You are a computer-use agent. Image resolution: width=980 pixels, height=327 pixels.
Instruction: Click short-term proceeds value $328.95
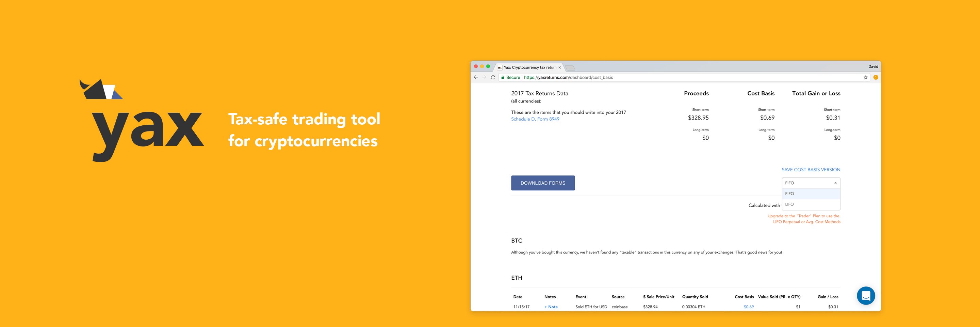(x=698, y=118)
